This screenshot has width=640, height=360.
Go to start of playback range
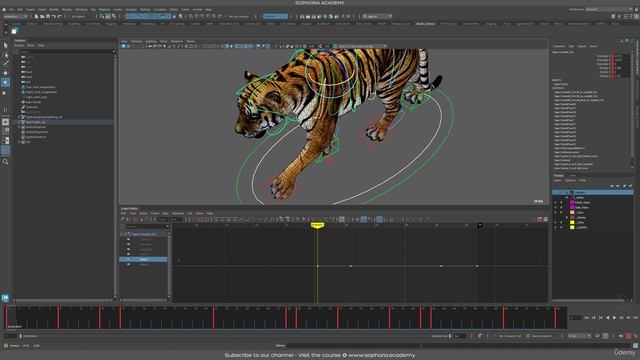click(587, 318)
